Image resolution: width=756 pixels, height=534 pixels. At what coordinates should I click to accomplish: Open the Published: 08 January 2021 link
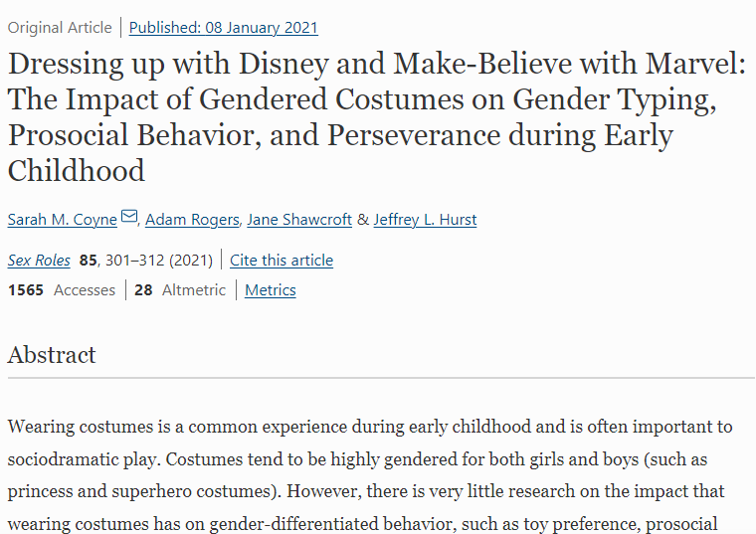coord(223,28)
